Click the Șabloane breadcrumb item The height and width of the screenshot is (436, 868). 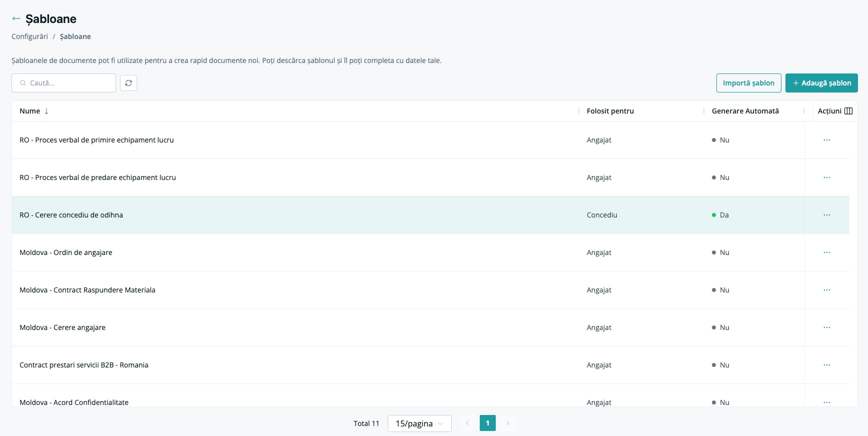[x=76, y=36]
